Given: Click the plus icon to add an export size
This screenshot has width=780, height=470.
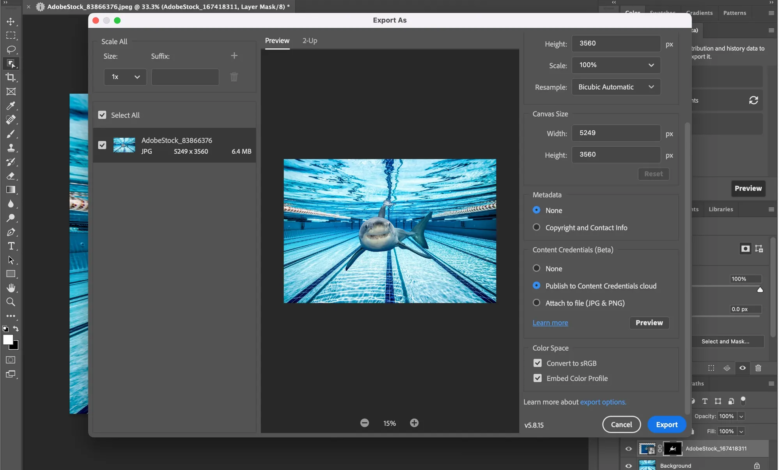Looking at the screenshot, I should [x=234, y=56].
